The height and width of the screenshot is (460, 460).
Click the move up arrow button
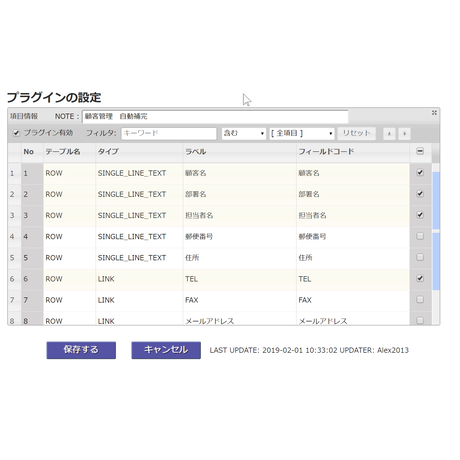389,134
